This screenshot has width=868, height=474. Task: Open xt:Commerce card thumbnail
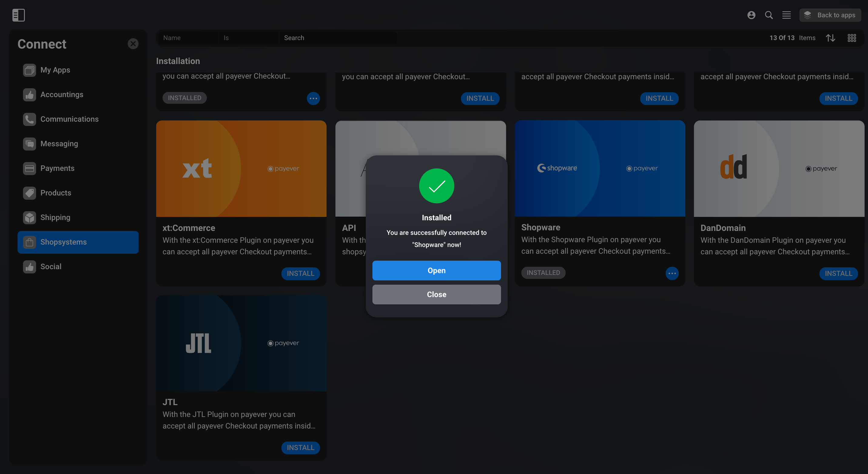[x=241, y=168]
